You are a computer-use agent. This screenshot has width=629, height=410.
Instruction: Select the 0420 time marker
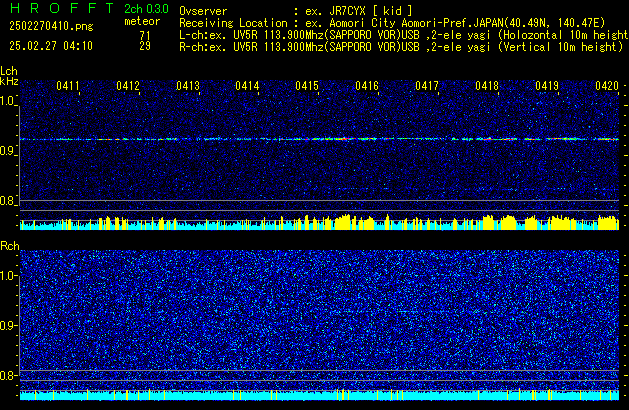click(x=607, y=86)
